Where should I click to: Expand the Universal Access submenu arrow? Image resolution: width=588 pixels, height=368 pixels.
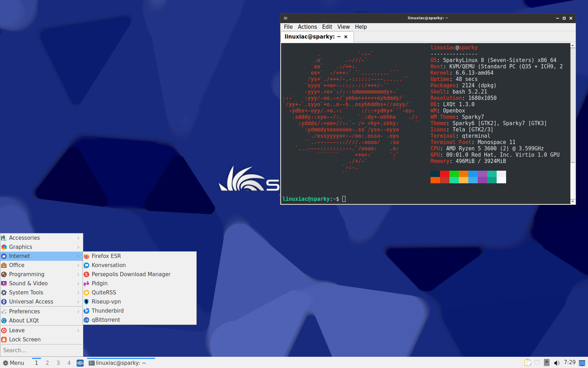point(78,302)
